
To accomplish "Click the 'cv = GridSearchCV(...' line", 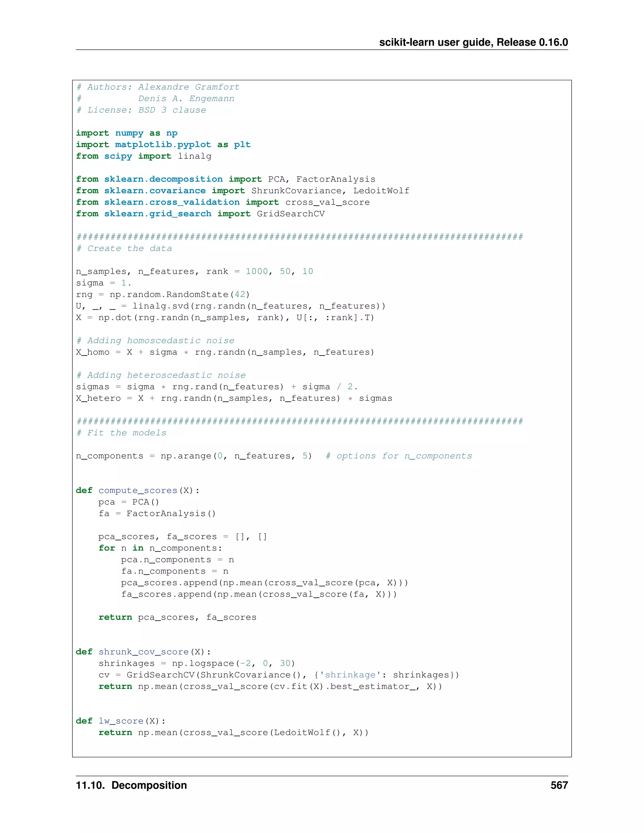I will coord(279,675).
